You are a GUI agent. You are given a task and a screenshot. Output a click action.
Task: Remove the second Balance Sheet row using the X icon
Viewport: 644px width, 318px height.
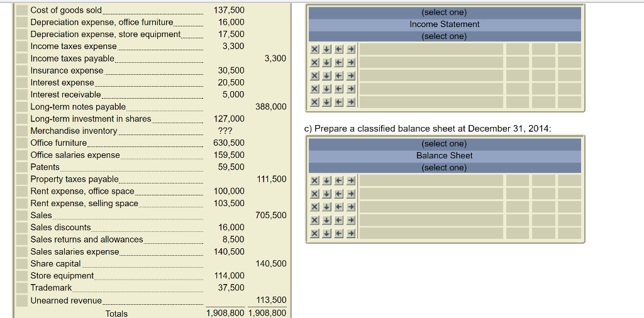[x=314, y=194]
